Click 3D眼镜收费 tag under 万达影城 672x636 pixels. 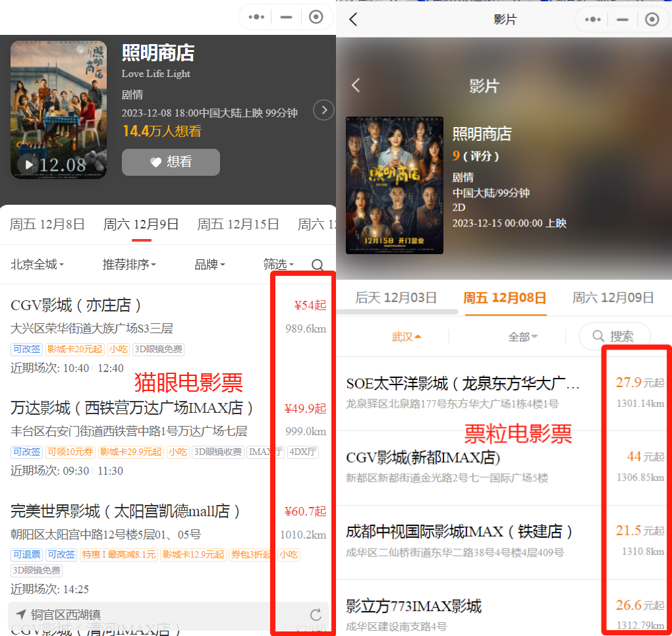tap(217, 452)
